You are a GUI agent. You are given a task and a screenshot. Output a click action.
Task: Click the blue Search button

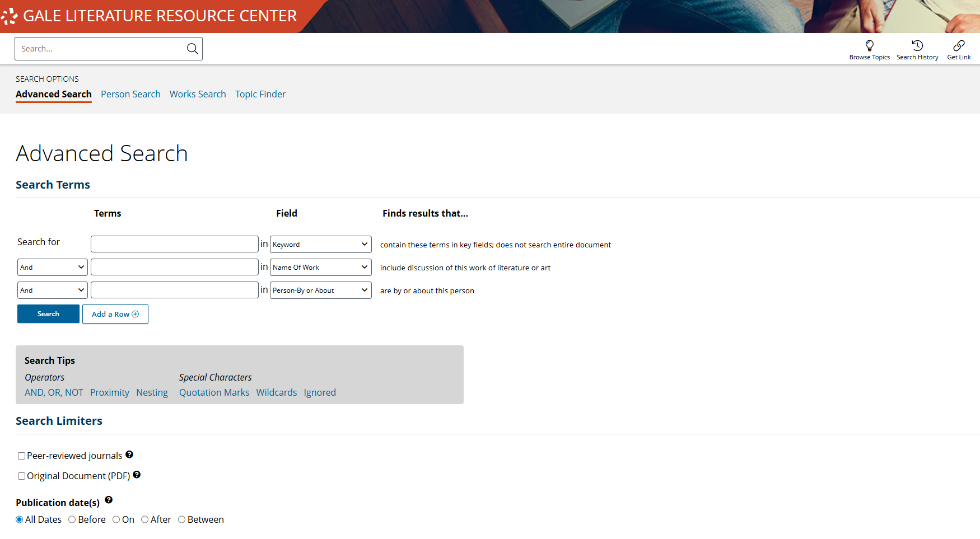click(x=48, y=314)
